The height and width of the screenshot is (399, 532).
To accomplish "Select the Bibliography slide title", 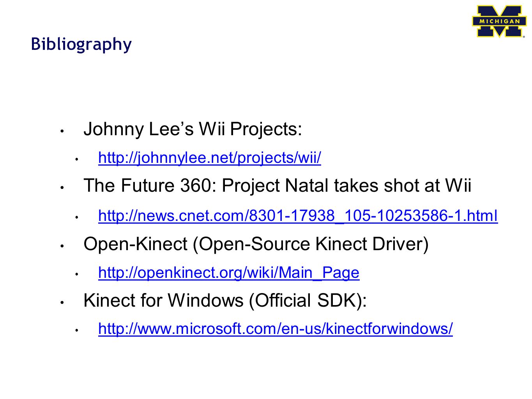I will [x=81, y=44].
